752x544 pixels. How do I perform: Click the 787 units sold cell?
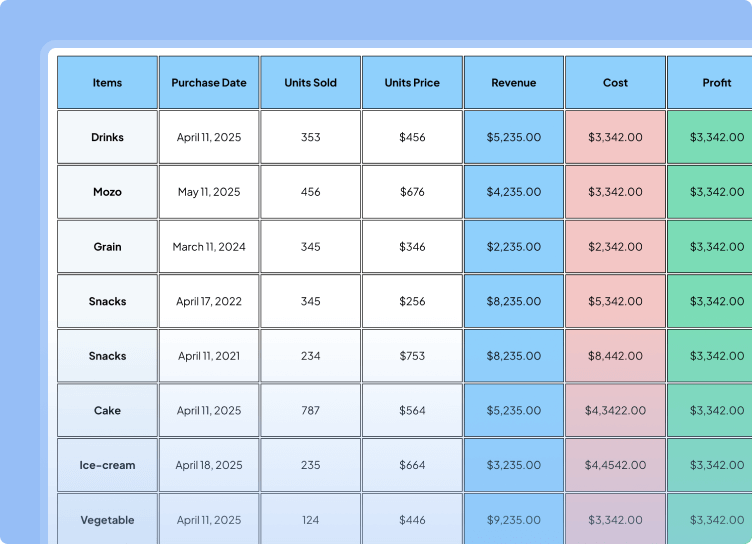[x=311, y=410]
